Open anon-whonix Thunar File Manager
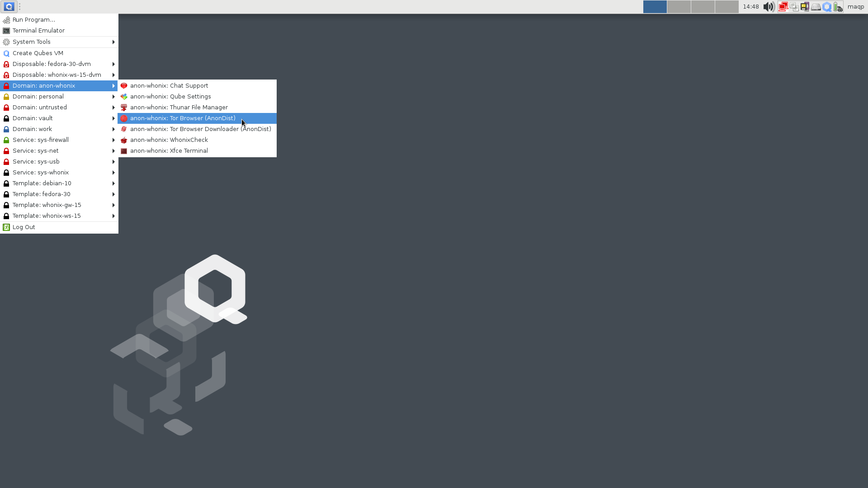The width and height of the screenshot is (868, 488). [x=197, y=108]
